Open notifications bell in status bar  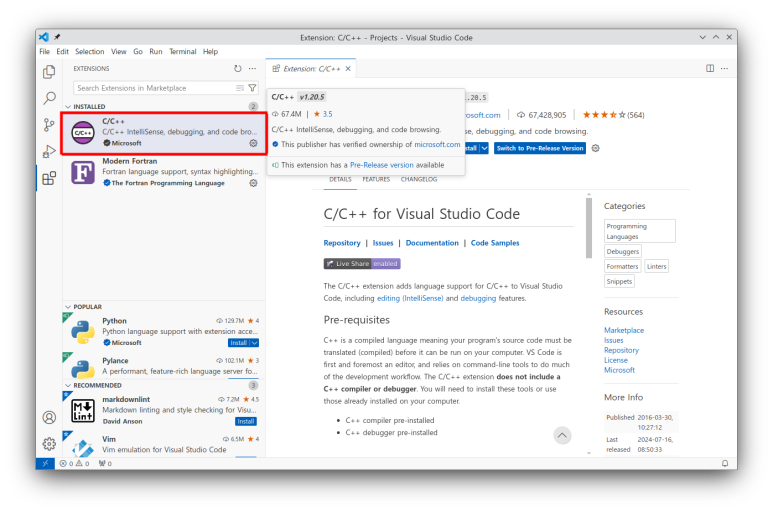click(x=725, y=463)
